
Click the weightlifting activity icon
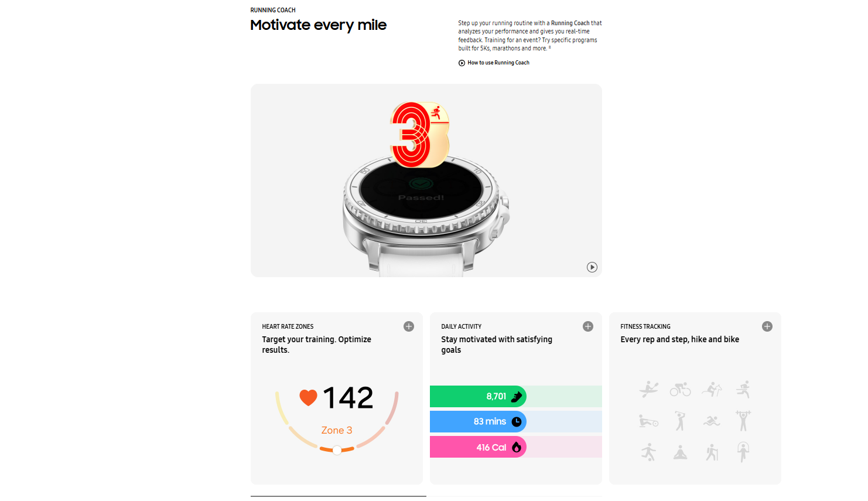click(x=743, y=421)
